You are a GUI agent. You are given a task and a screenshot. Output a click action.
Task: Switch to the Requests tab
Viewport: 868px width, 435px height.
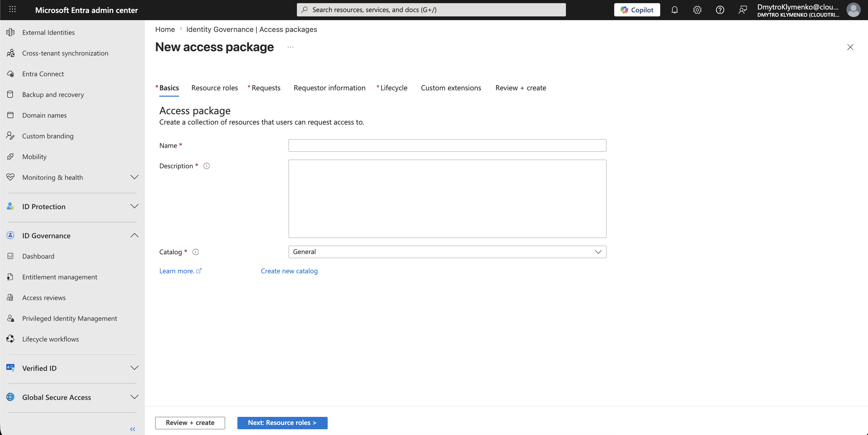tap(266, 88)
